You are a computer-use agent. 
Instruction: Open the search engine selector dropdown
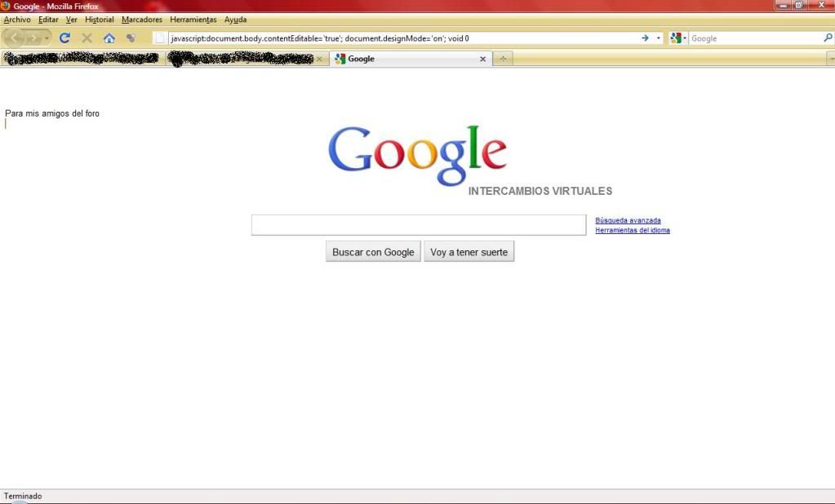point(678,38)
